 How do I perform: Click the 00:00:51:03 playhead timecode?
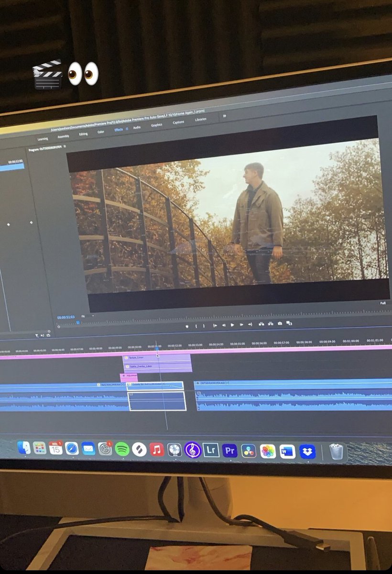[x=66, y=317]
